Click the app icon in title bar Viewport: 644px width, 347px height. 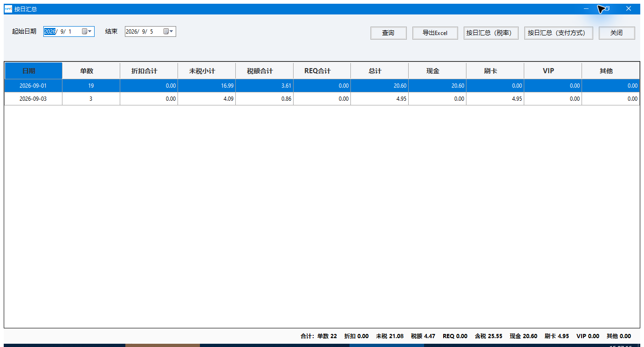click(x=8, y=9)
